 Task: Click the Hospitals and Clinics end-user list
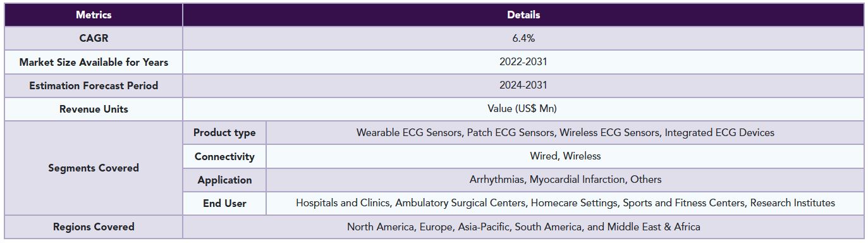coord(565,203)
